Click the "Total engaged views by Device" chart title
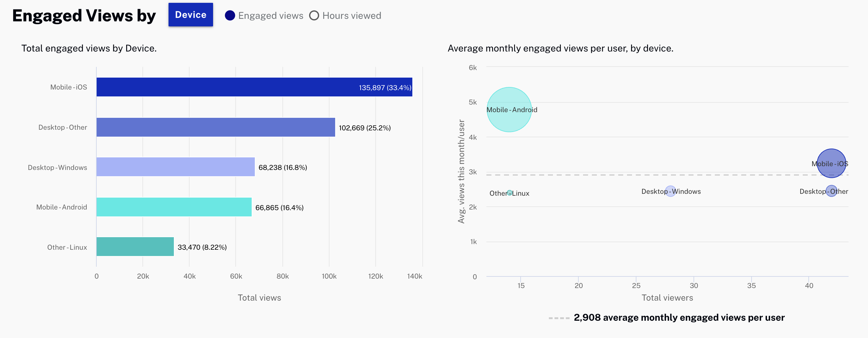Image resolution: width=868 pixels, height=338 pixels. coord(89,48)
